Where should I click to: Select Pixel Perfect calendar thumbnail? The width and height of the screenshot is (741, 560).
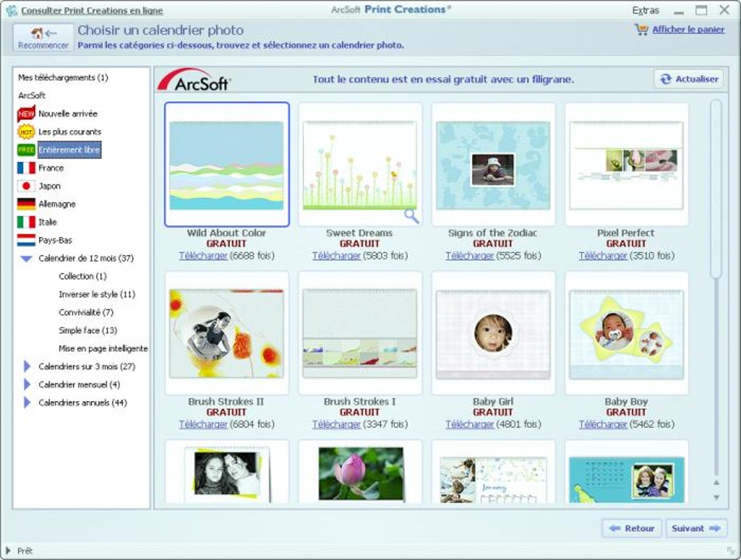(x=627, y=165)
